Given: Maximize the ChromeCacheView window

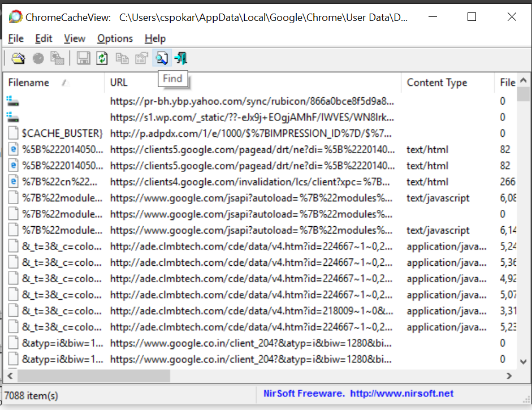Looking at the screenshot, I should pyautogui.click(x=472, y=16).
